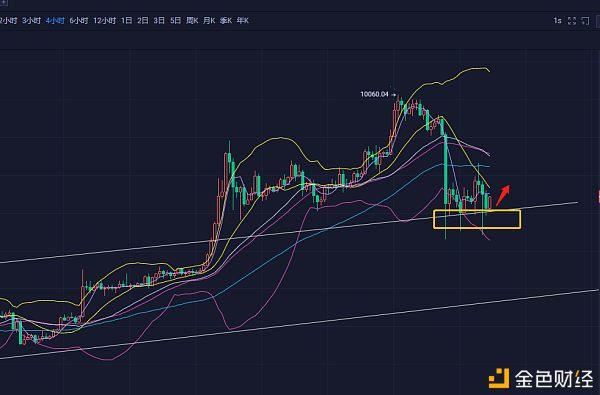The image size is (600, 395).
Task: Switch to yearly 年K chart
Action: 243,21
